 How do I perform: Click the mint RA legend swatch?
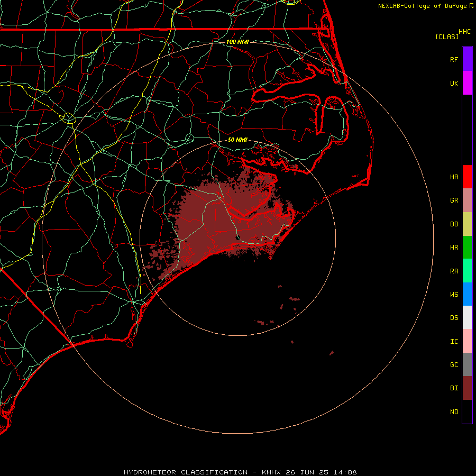pyautogui.click(x=467, y=271)
